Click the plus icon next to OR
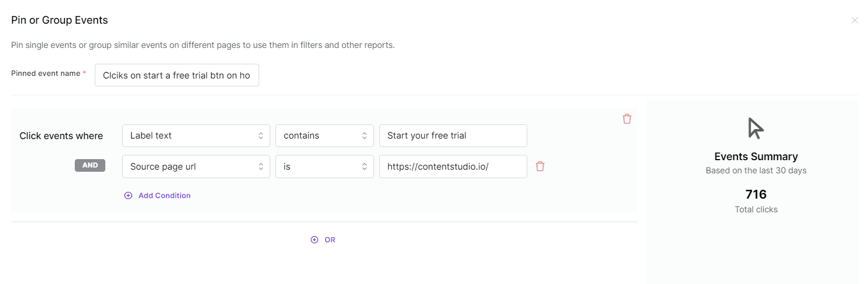 coord(314,240)
